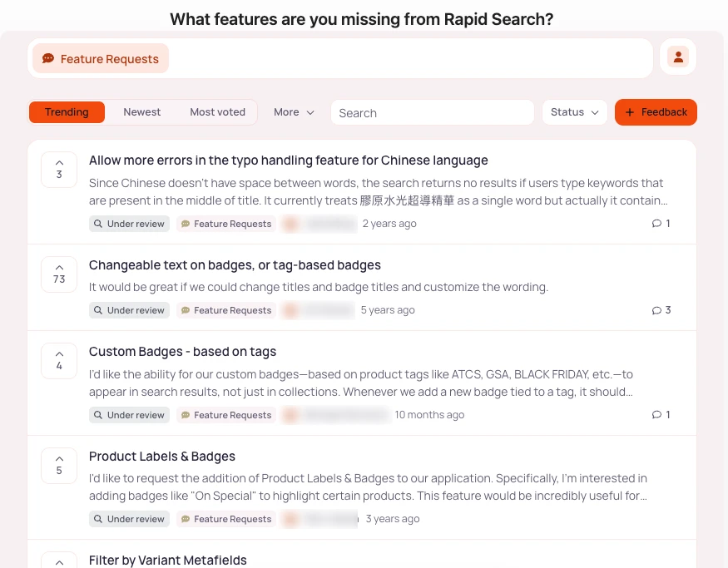The image size is (728, 568).
Task: Click the description "It would be great if we could"
Action: click(319, 287)
